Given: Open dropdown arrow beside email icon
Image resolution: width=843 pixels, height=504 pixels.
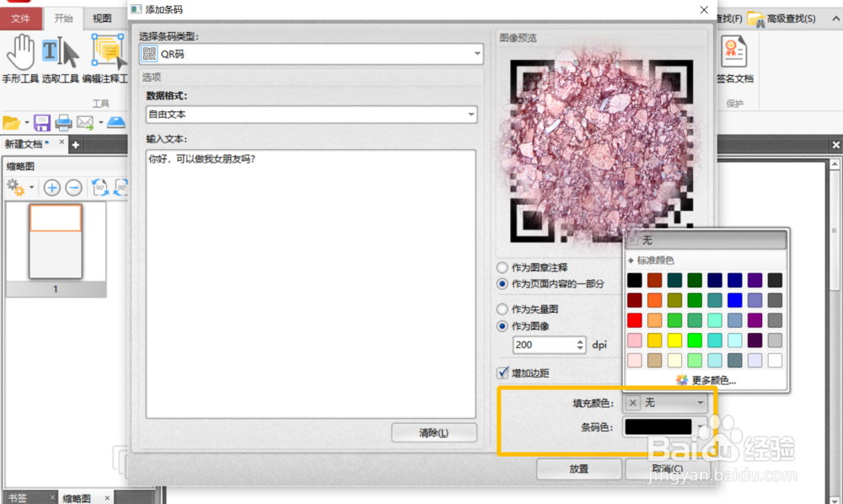Looking at the screenshot, I should tap(100, 123).
